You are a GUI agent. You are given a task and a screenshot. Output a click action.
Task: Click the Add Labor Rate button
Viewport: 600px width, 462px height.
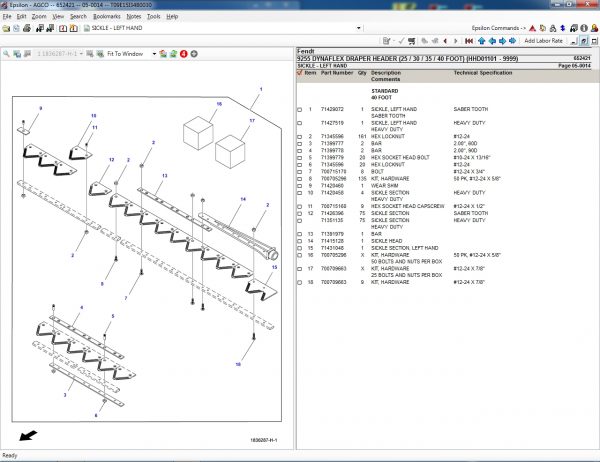pos(543,41)
